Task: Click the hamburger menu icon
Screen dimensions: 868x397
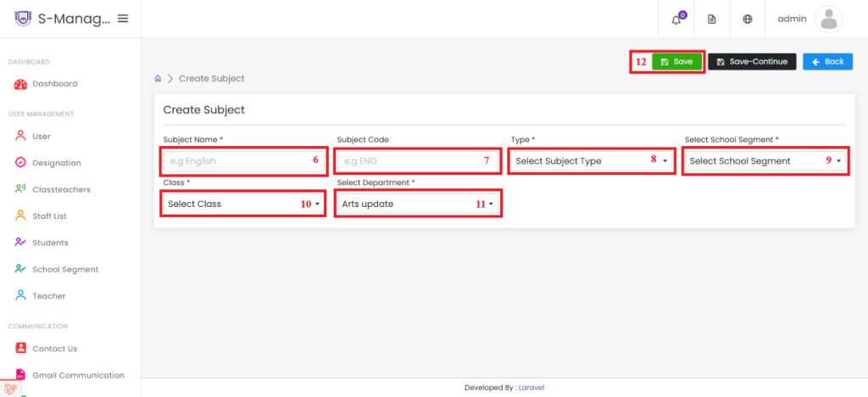Action: [123, 19]
